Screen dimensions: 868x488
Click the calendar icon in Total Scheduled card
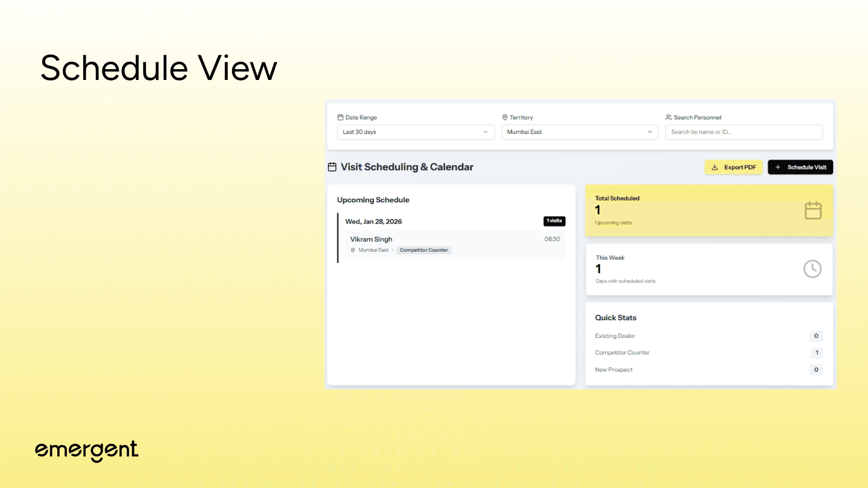[813, 211]
